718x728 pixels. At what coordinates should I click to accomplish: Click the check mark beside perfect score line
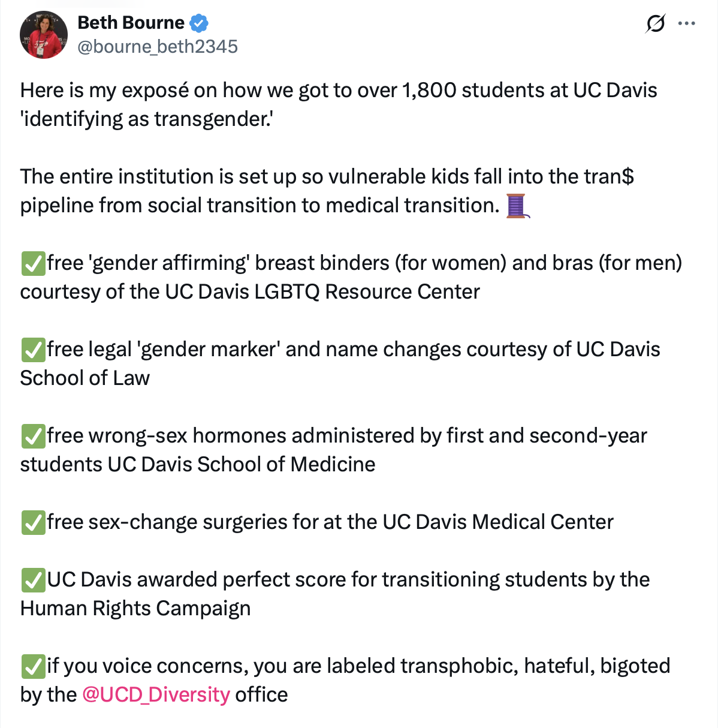click(33, 580)
